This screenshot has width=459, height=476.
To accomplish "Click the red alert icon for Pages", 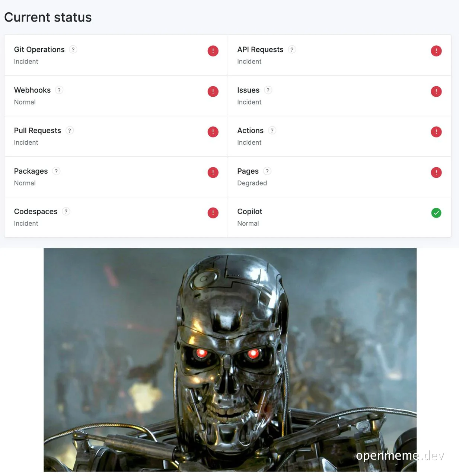I will click(436, 173).
